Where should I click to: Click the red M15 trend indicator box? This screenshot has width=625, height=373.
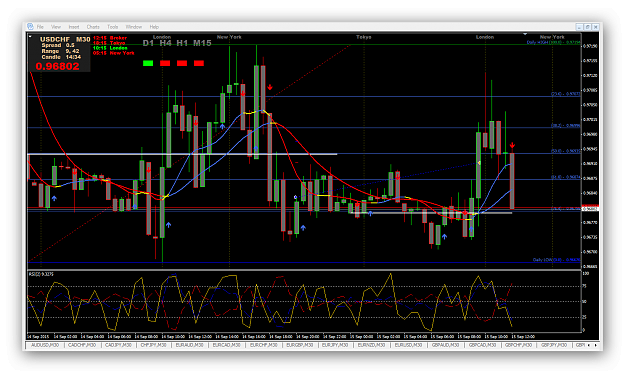pos(199,63)
